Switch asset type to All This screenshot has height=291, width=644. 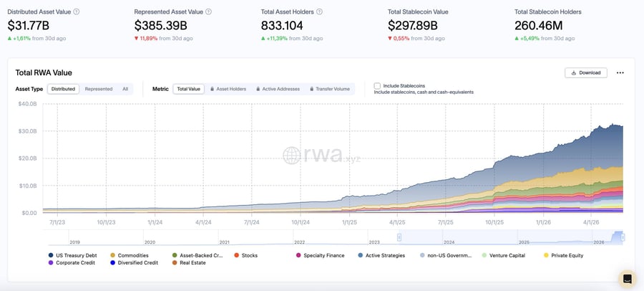point(125,89)
